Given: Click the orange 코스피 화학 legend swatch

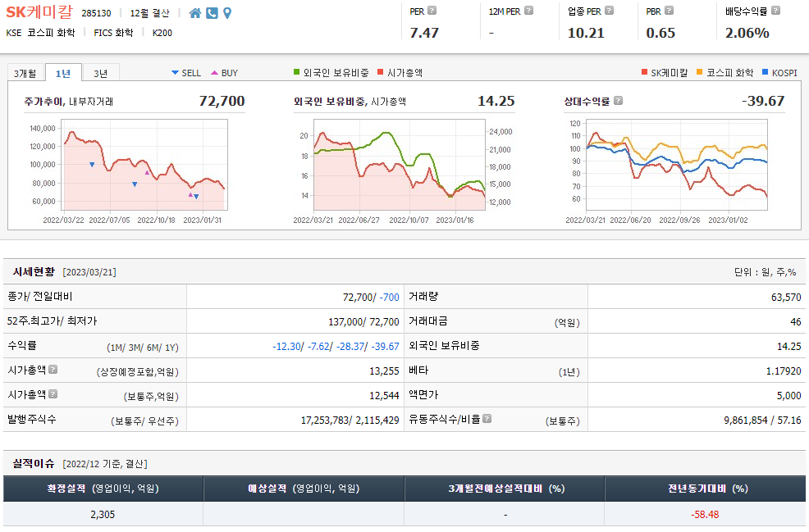Looking at the screenshot, I should coord(700,72).
